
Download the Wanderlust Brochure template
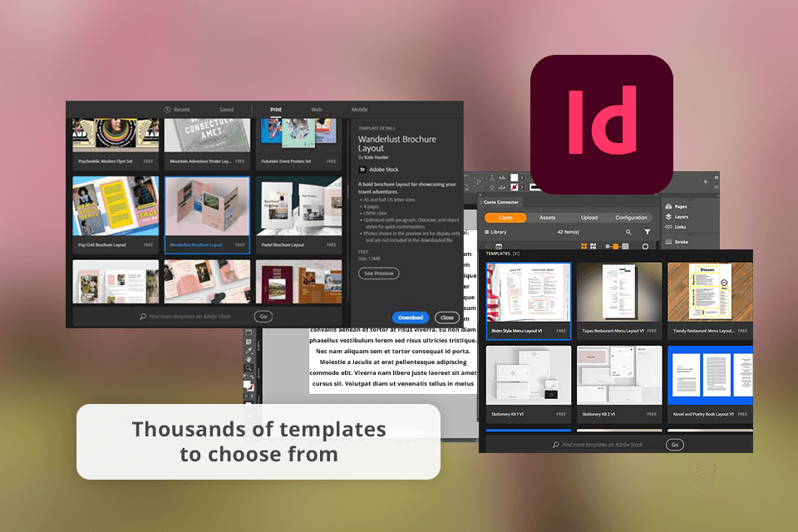click(410, 318)
